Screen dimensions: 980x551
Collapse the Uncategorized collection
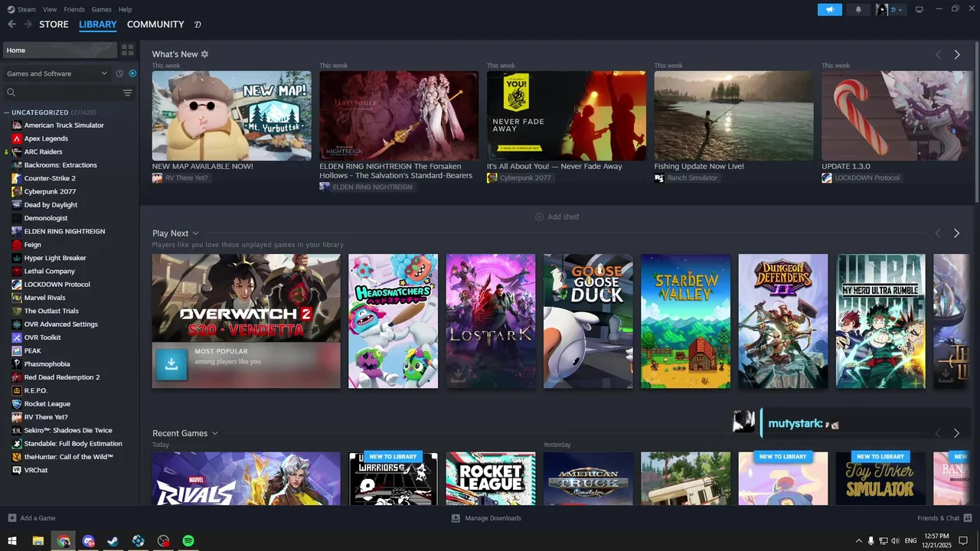[x=7, y=112]
